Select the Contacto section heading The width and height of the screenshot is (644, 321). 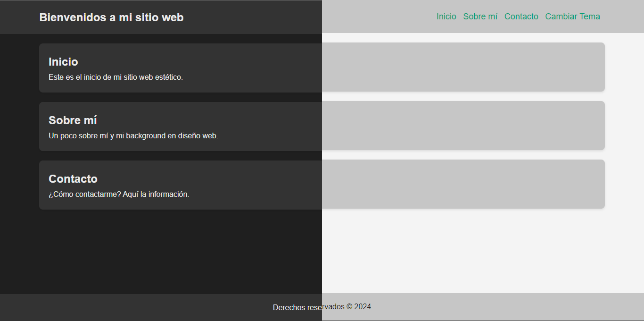(x=73, y=179)
